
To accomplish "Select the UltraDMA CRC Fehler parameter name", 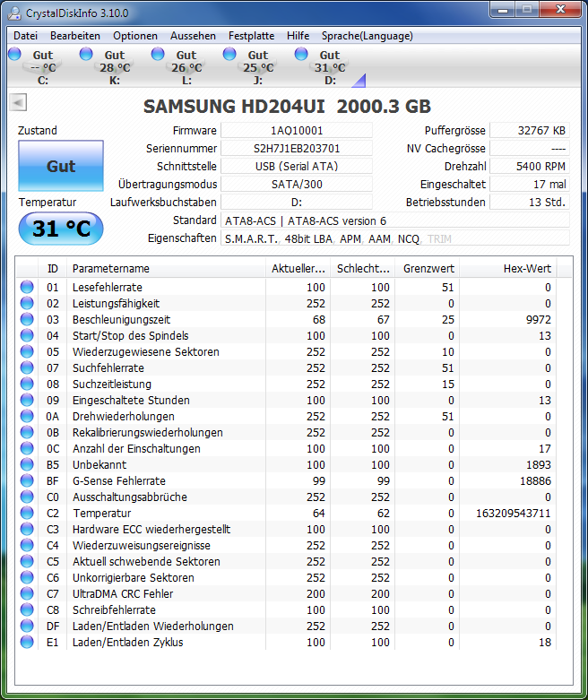I will pos(123,593).
